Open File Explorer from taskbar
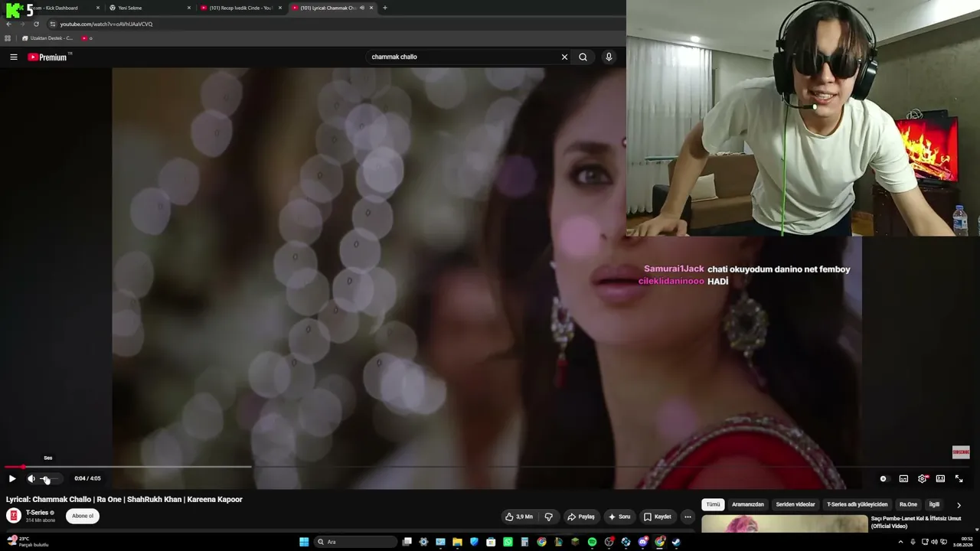Viewport: 980px width, 551px height. tap(457, 542)
